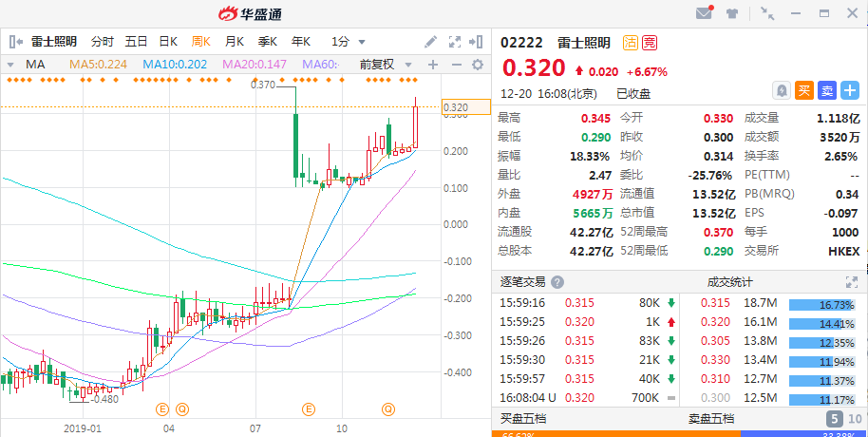Click the MA20:0.147 indicator label
The image size is (868, 437).
(x=255, y=65)
